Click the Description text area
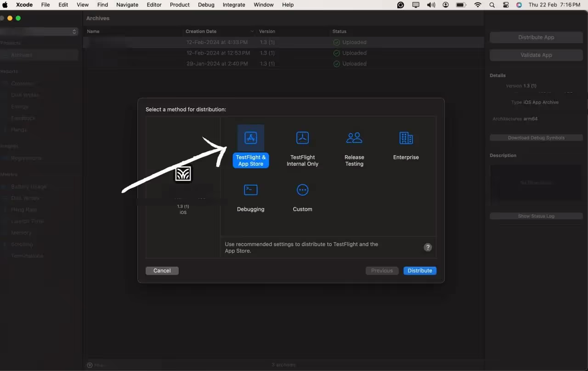This screenshot has height=371, width=588. (536, 183)
